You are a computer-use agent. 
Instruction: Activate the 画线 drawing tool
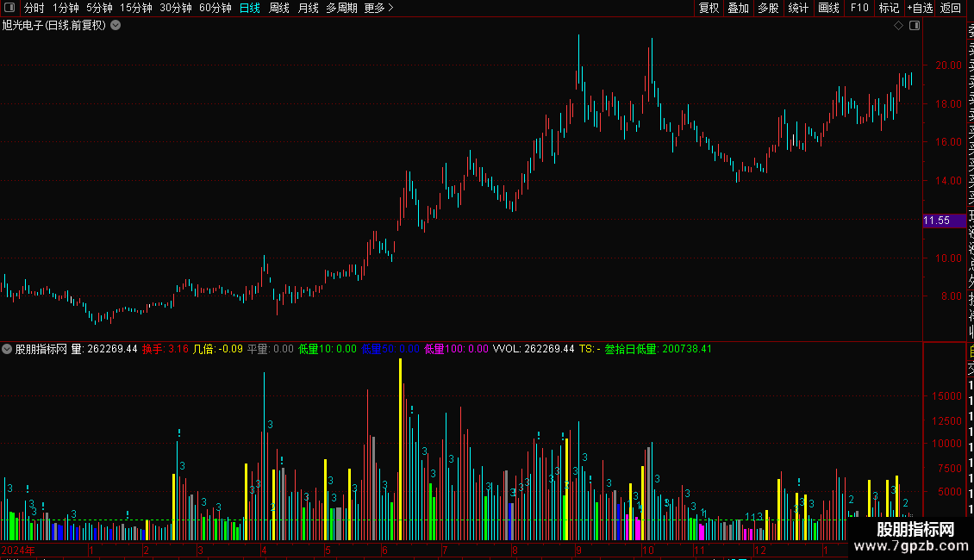(x=828, y=8)
